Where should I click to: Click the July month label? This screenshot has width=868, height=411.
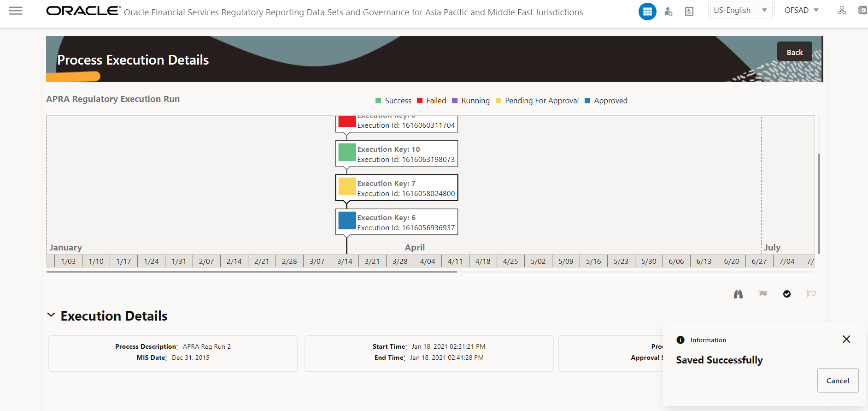click(x=772, y=248)
